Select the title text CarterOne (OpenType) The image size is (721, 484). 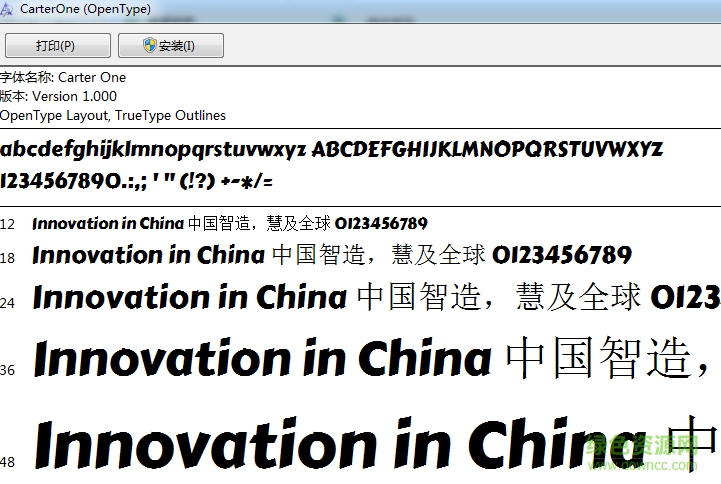[x=85, y=9]
